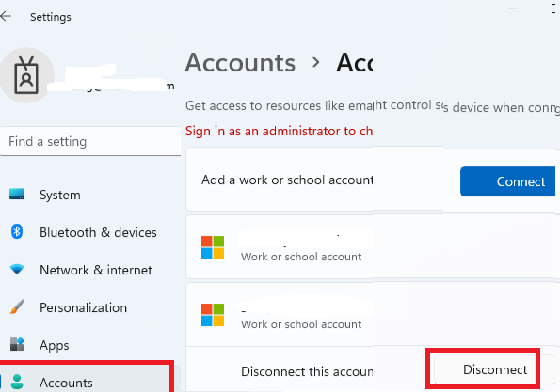
Task: Click the Connect button
Action: coord(507,181)
